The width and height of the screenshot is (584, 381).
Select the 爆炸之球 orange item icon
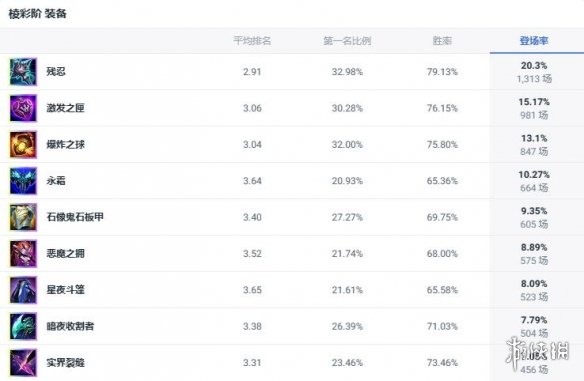point(23,145)
